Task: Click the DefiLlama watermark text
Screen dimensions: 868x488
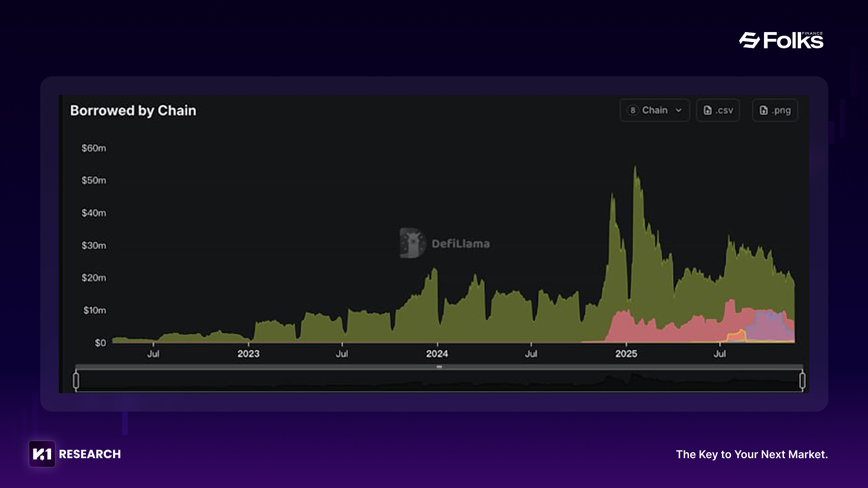Action: pyautogui.click(x=460, y=244)
